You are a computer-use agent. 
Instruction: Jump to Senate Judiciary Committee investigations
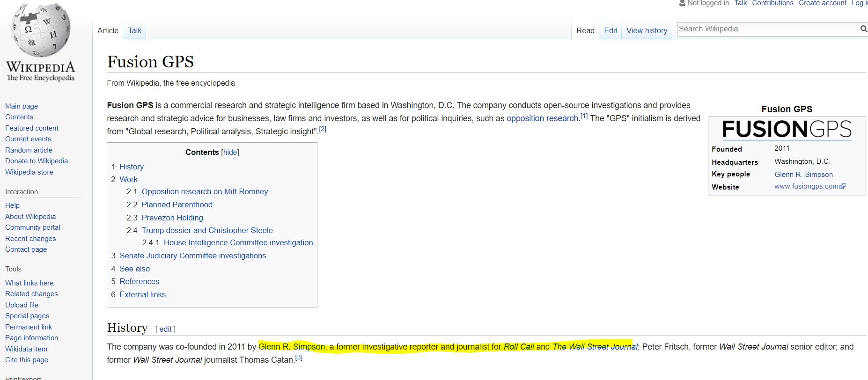(x=192, y=256)
